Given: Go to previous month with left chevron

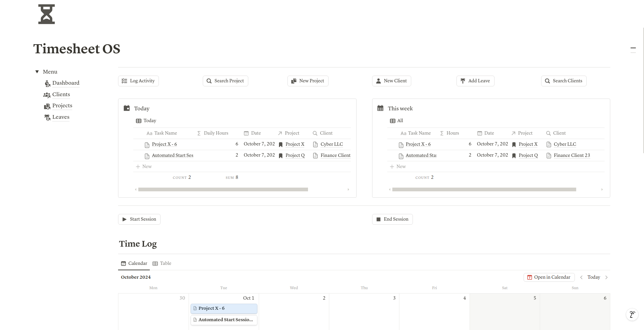Looking at the screenshot, I should click(581, 277).
